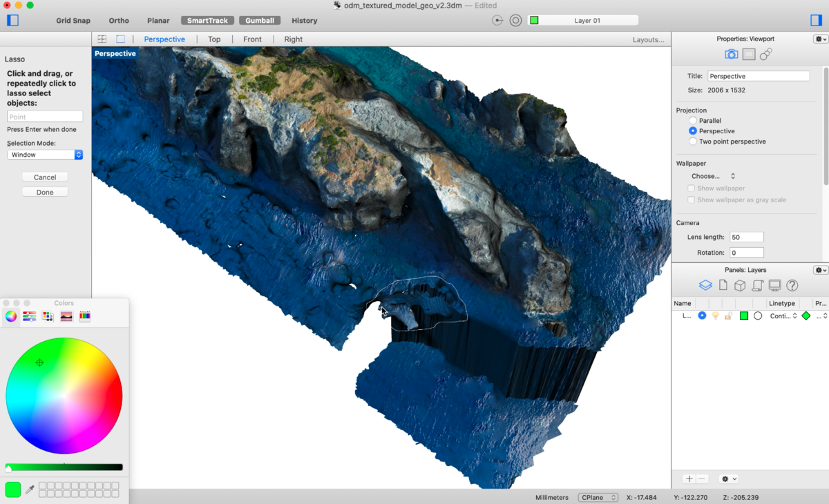Toggle the left sidebar panel icon
829x504 pixels.
click(x=12, y=20)
